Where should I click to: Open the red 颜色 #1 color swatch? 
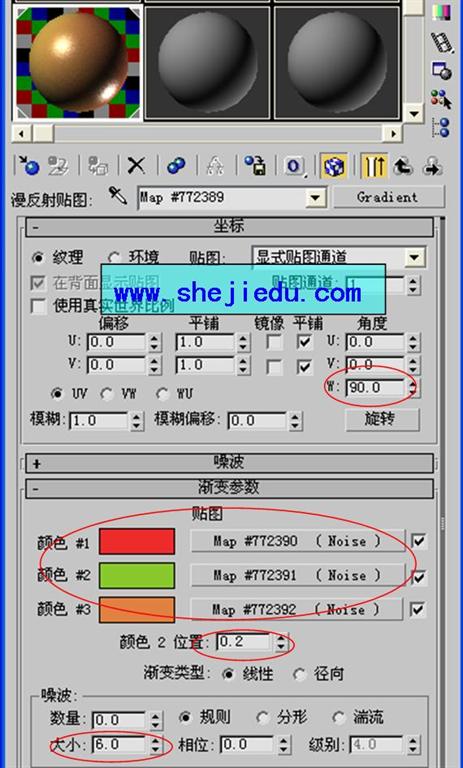click(137, 541)
